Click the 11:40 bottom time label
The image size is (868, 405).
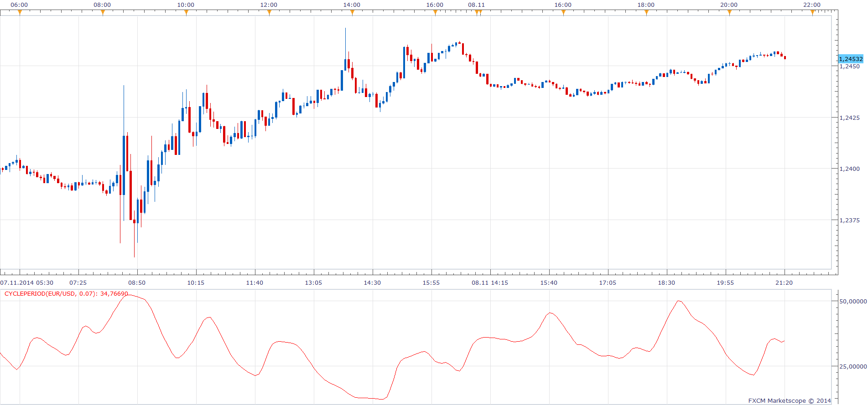click(255, 282)
